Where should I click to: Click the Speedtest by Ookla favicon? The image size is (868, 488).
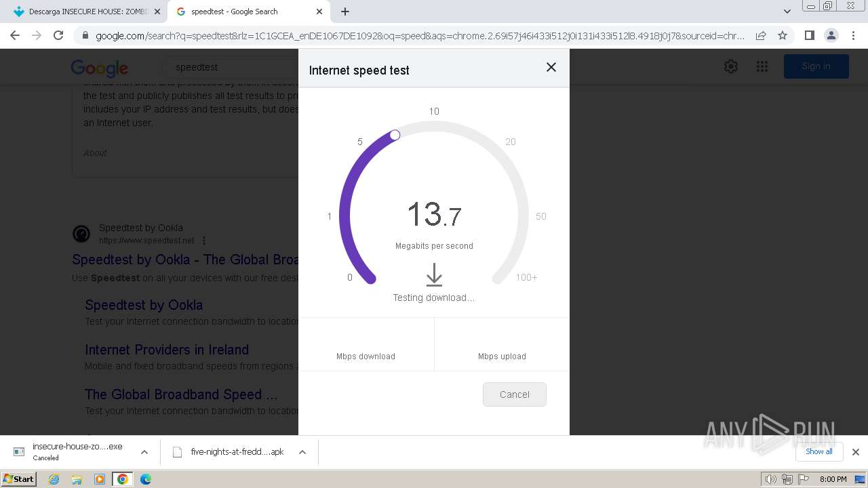coord(81,234)
